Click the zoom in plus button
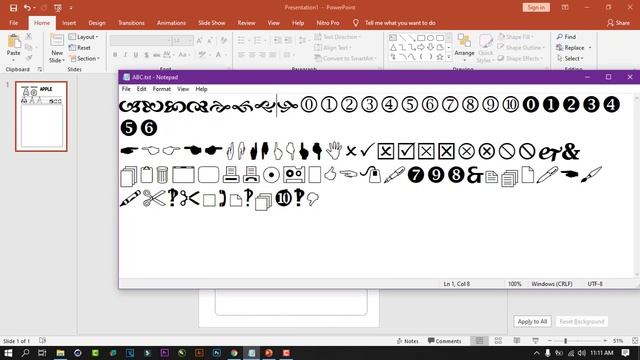The image size is (640, 360). click(x=604, y=341)
